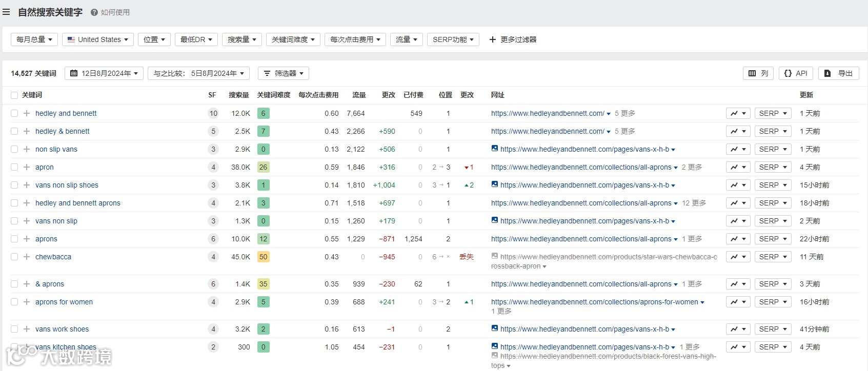Open trend chart for 'hedley and bennett' row
The width and height of the screenshot is (868, 371).
pyautogui.click(x=738, y=113)
